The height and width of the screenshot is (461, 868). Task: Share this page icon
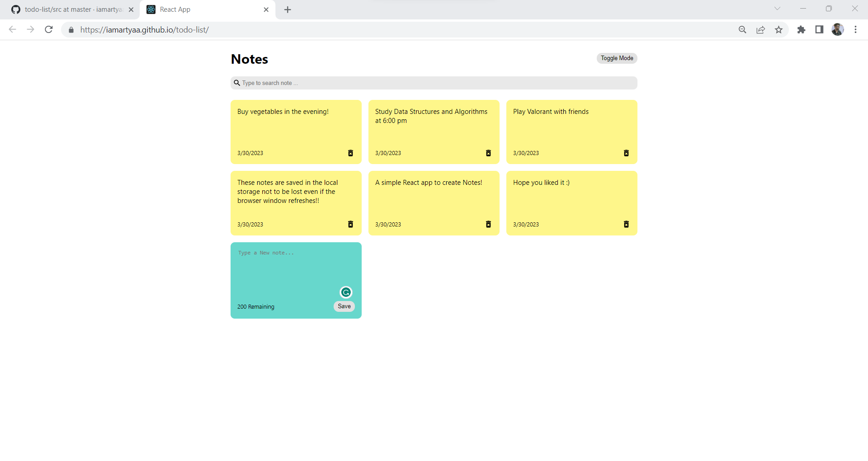click(760, 30)
